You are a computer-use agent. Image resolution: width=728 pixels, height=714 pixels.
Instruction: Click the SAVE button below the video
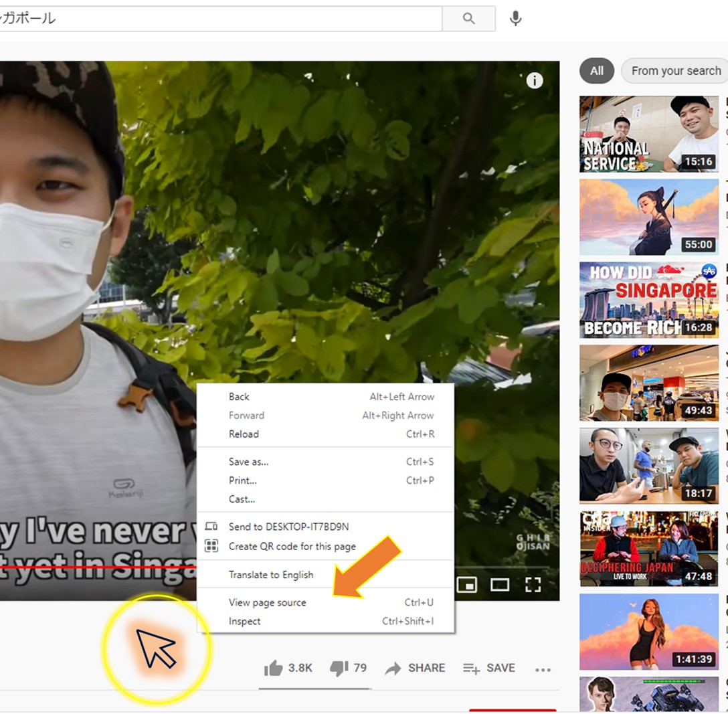pyautogui.click(x=489, y=667)
